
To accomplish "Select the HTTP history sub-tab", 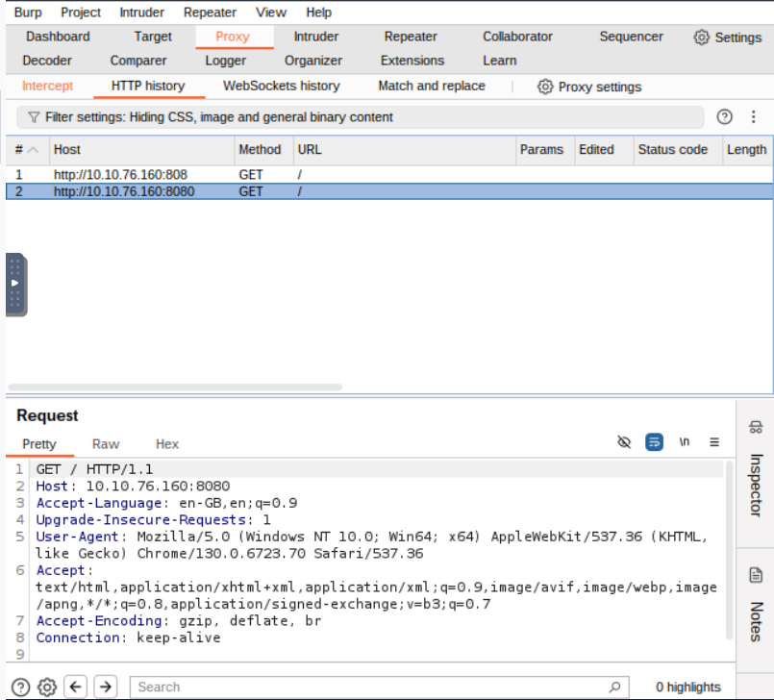I will [x=148, y=86].
